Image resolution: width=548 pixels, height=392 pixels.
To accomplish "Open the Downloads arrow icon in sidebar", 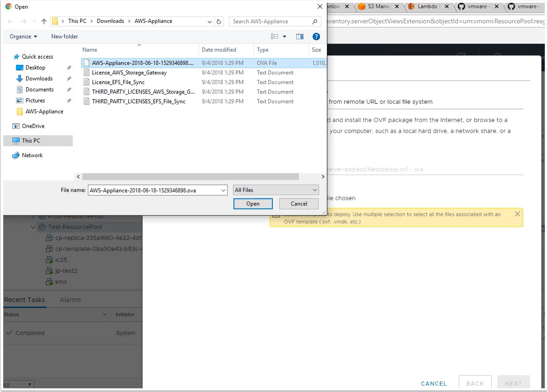I will tap(20, 79).
